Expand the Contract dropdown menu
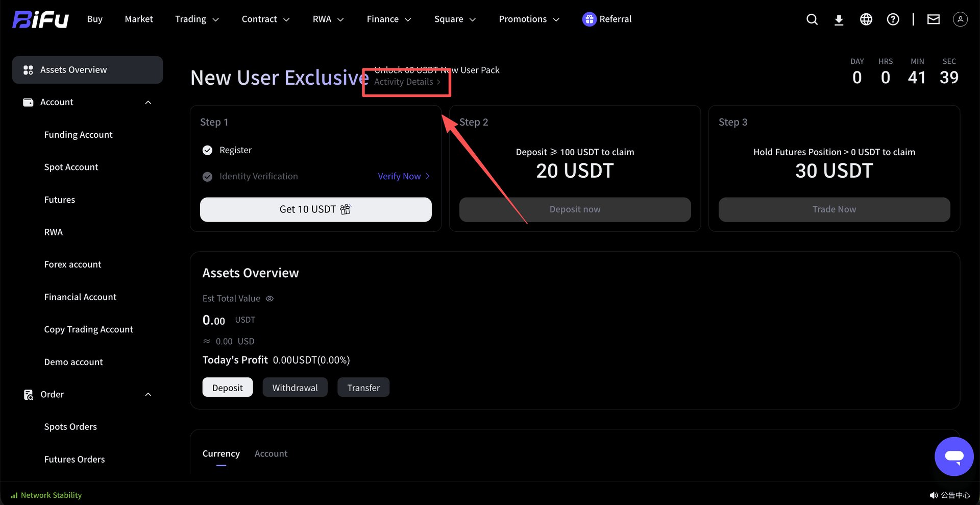The height and width of the screenshot is (505, 980). click(265, 19)
